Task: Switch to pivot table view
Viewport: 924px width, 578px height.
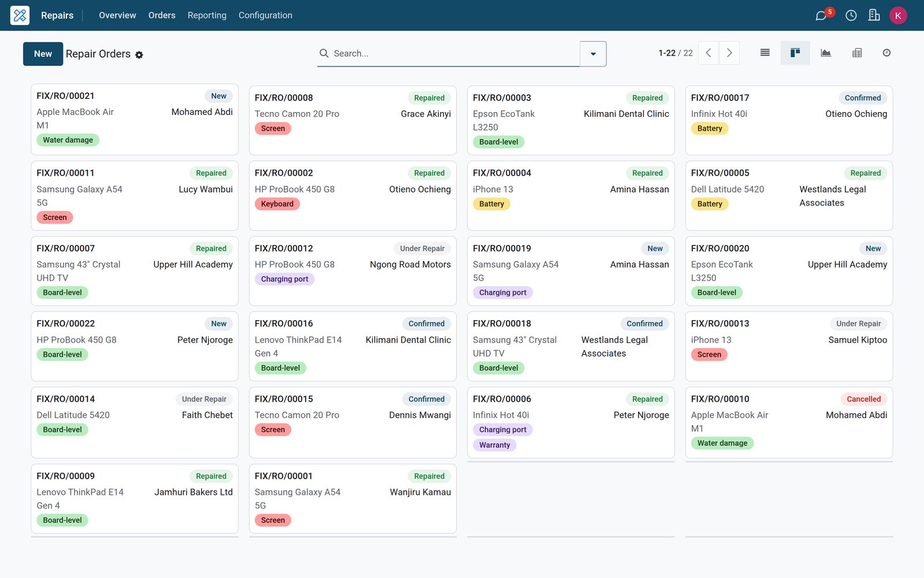Action: [x=857, y=53]
